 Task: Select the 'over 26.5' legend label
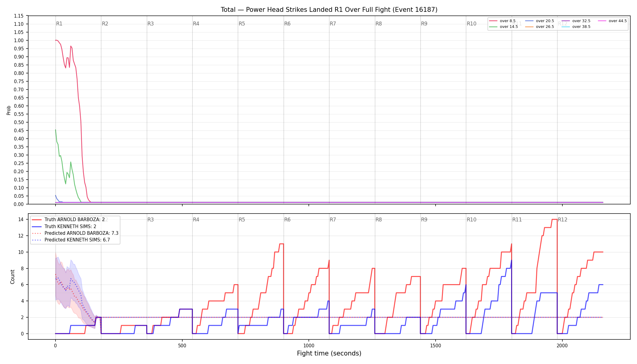tap(545, 27)
